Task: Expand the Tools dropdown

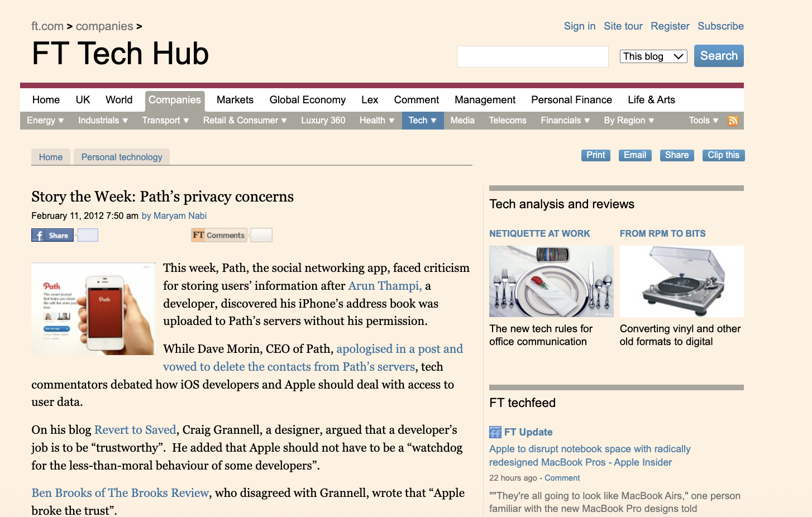Action: point(703,120)
